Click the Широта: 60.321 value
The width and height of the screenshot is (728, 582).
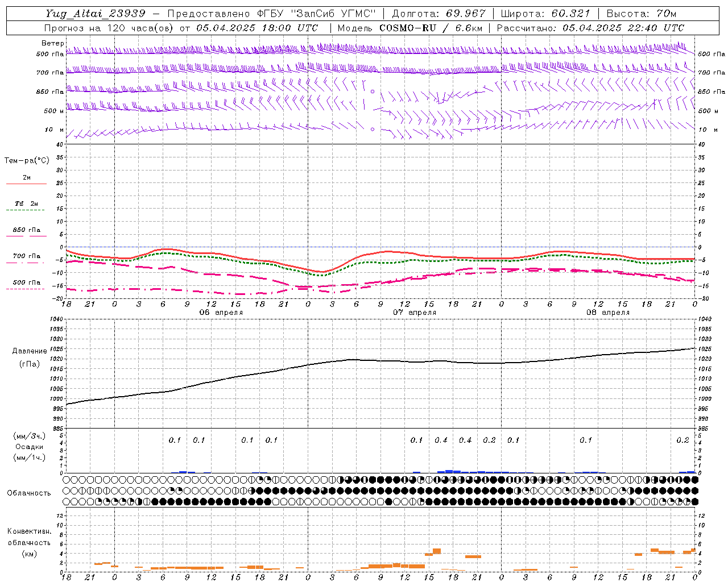click(x=545, y=14)
